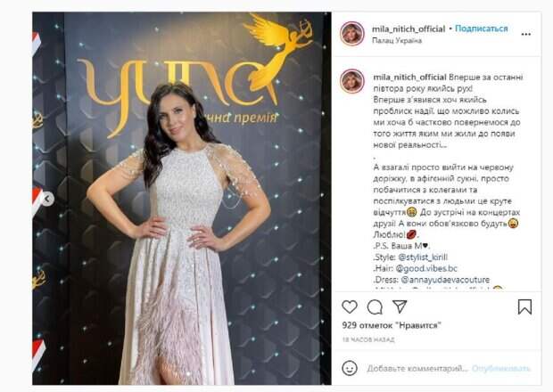Open @annayudaevacouture mention
Screen dimensions: 553x392
coord(445,280)
